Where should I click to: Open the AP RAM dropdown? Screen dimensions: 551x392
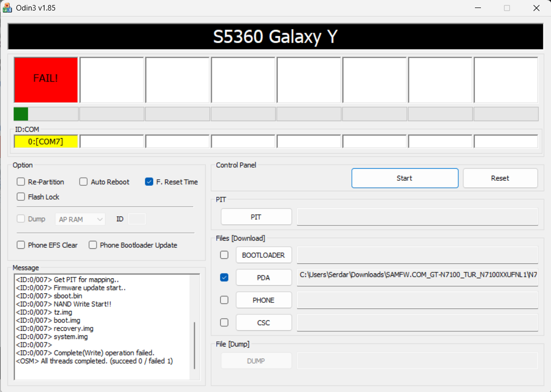pyautogui.click(x=80, y=219)
